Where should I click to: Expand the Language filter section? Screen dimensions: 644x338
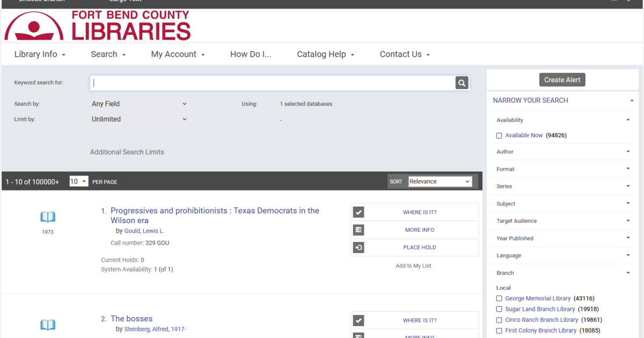pos(628,255)
